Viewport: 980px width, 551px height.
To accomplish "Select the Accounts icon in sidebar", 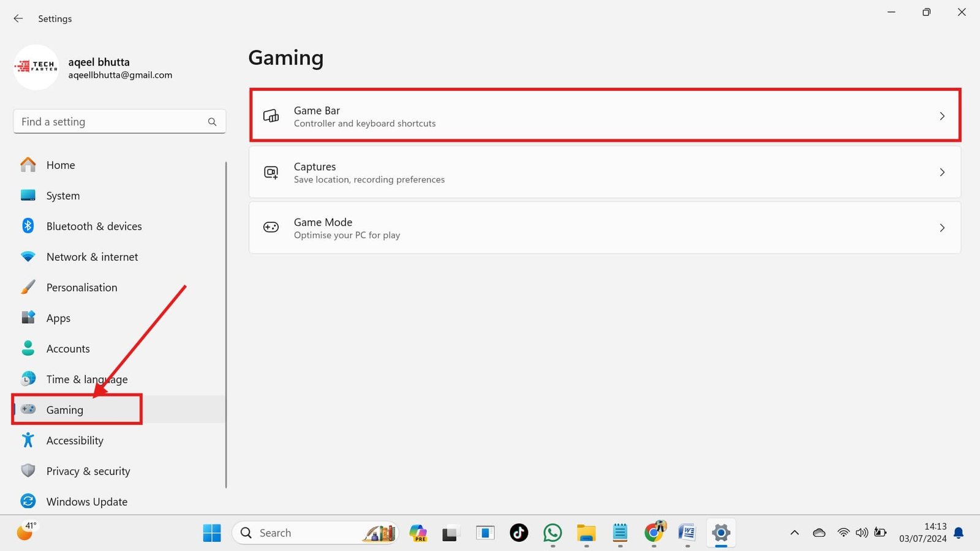I will [28, 348].
